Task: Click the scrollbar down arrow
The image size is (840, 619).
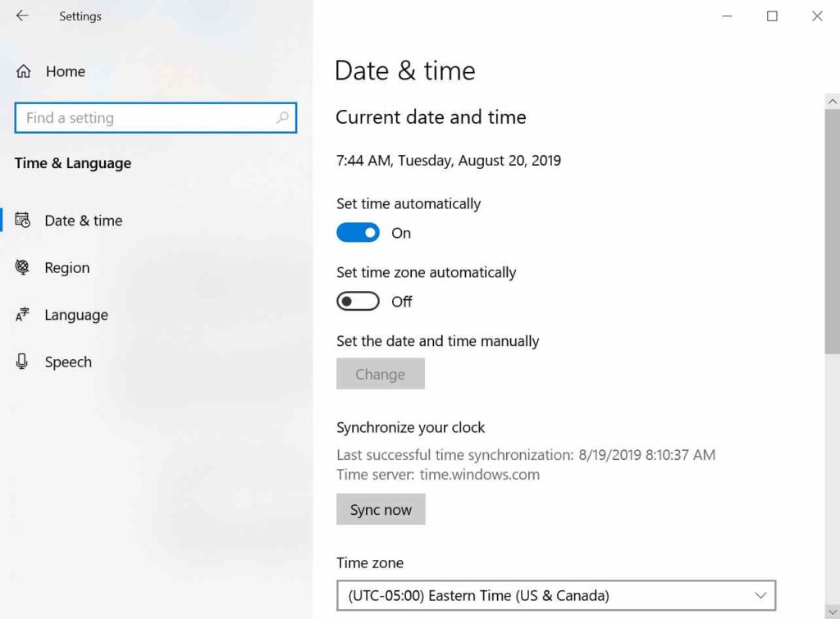Action: [832, 612]
